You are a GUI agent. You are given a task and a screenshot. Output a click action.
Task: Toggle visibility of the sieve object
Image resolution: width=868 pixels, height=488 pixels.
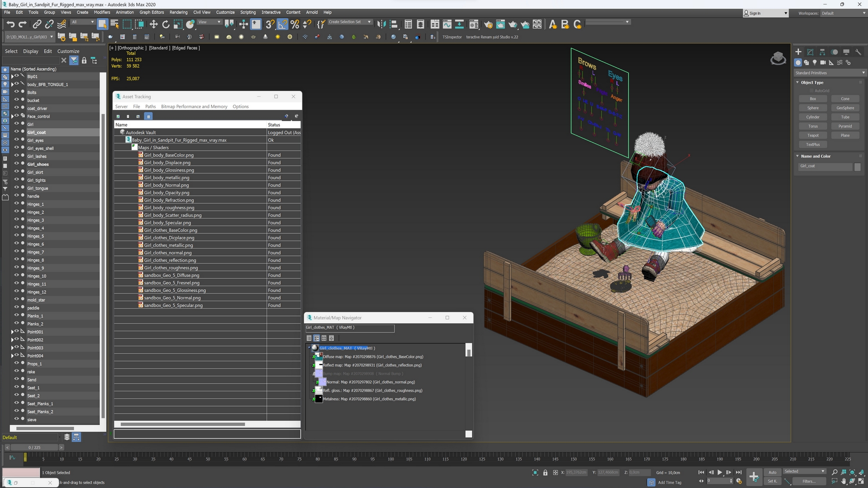pos(16,419)
